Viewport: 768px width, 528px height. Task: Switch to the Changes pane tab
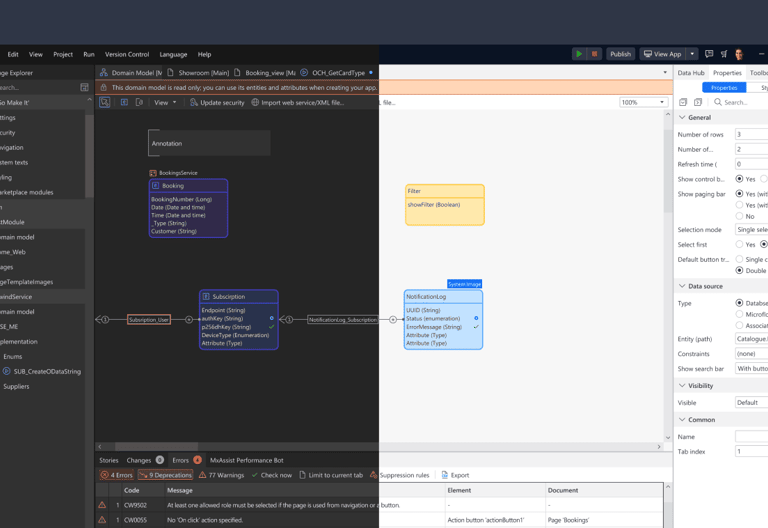144,460
